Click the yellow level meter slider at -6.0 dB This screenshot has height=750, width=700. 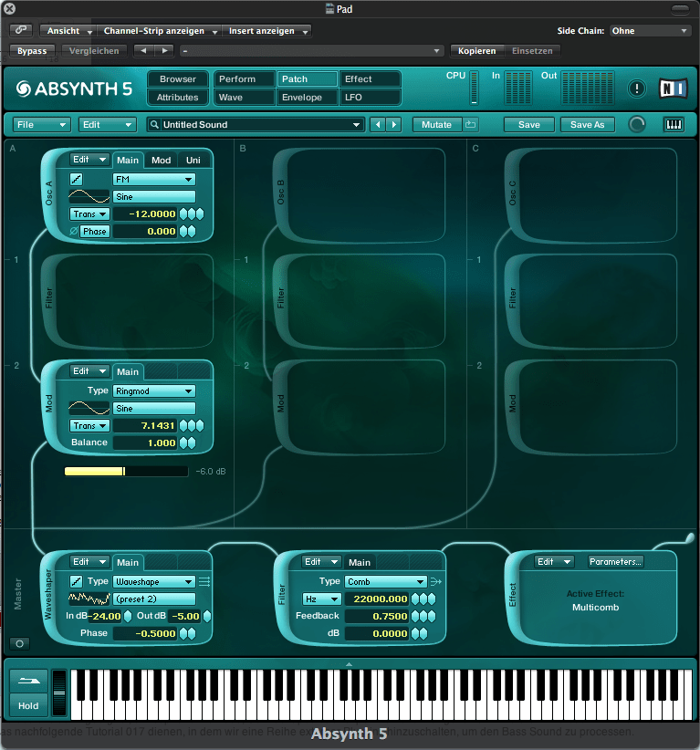125,472
